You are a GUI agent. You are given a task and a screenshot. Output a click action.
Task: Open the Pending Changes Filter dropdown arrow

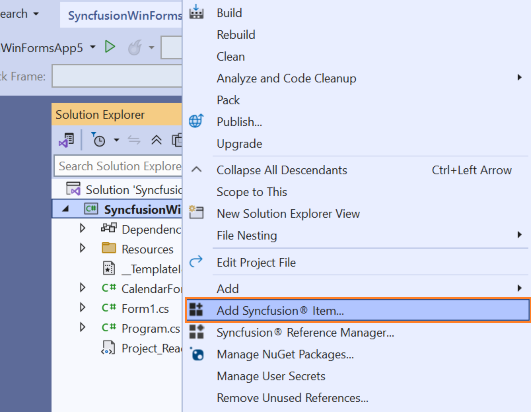click(x=116, y=140)
